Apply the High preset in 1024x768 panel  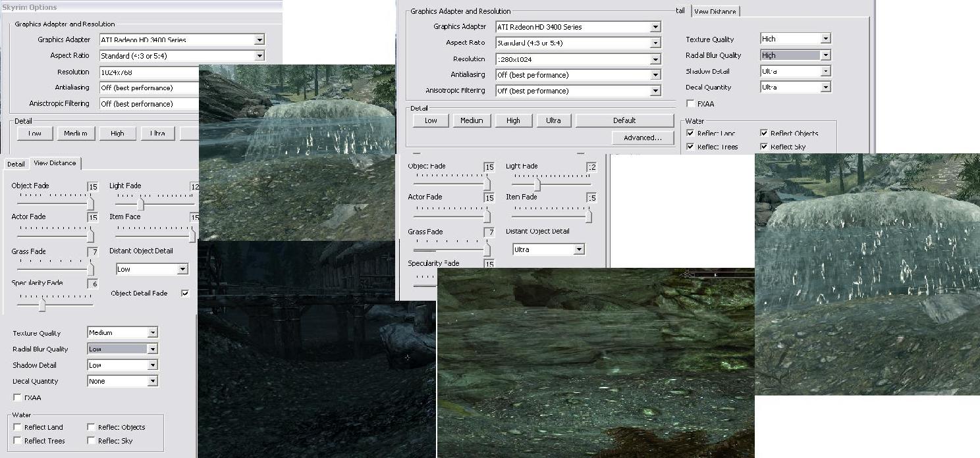pos(117,134)
